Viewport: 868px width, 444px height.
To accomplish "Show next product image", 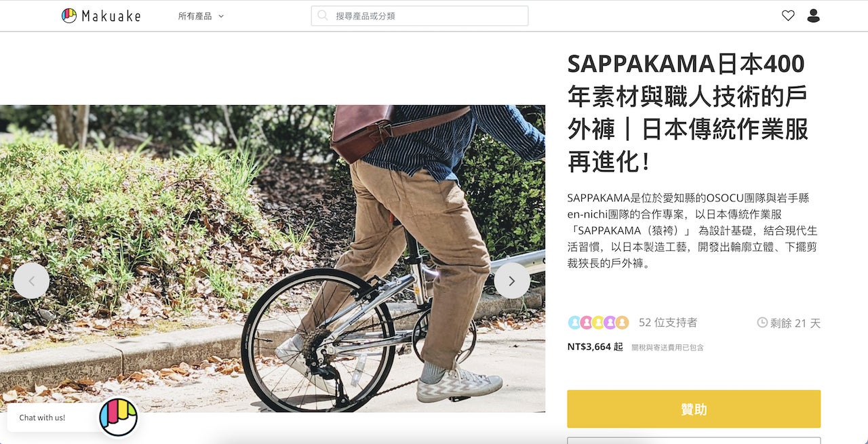I will (x=512, y=281).
